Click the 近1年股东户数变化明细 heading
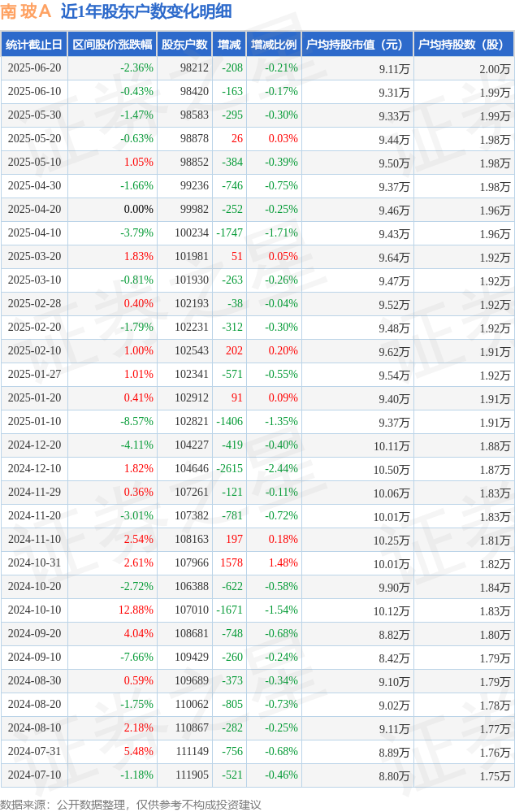515x812 pixels. click(x=146, y=11)
